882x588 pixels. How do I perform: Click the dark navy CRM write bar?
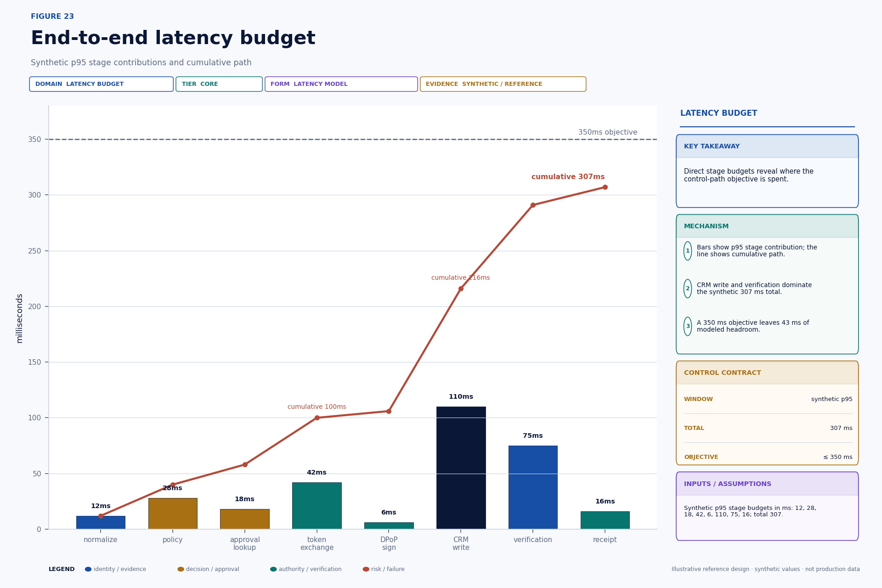[x=461, y=468]
